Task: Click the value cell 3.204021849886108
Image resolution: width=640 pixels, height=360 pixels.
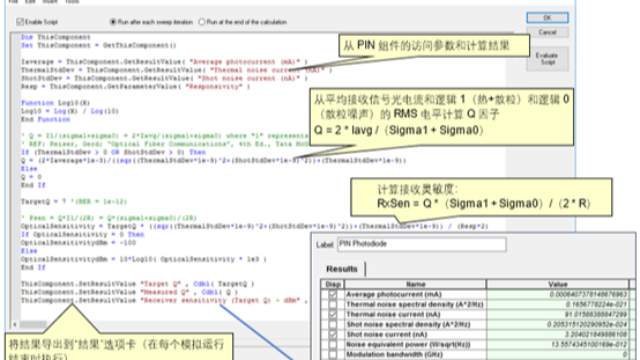Action: coord(558,334)
